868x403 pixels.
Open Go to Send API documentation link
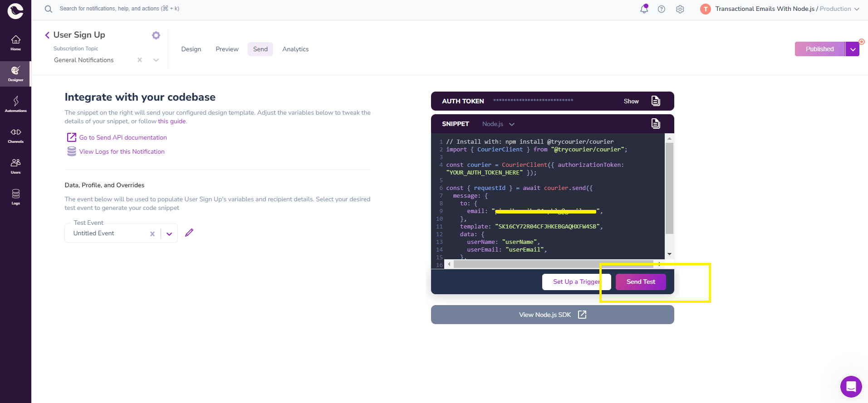click(123, 137)
